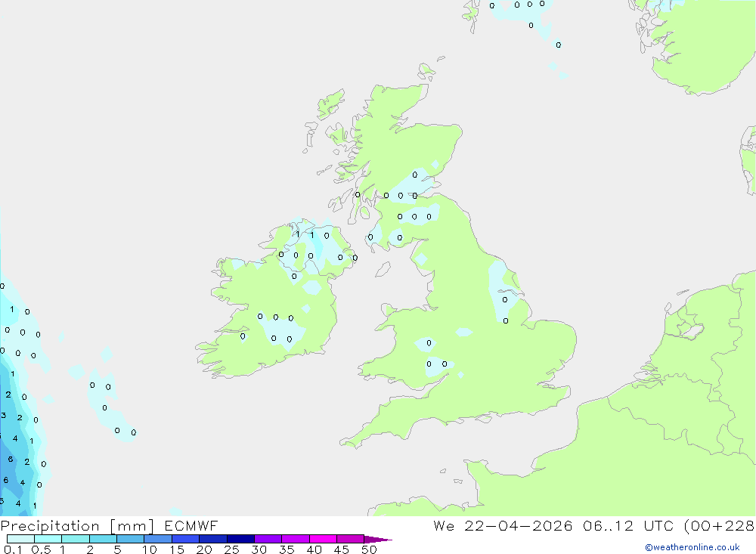Click the 'We 22-04-2026' date text
Viewport: 756px width, 554px height.
[x=503, y=525]
